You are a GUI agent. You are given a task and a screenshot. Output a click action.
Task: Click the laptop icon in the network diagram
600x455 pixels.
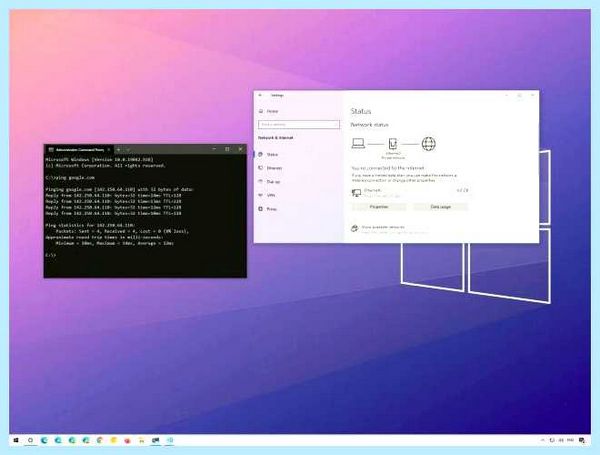pos(358,144)
